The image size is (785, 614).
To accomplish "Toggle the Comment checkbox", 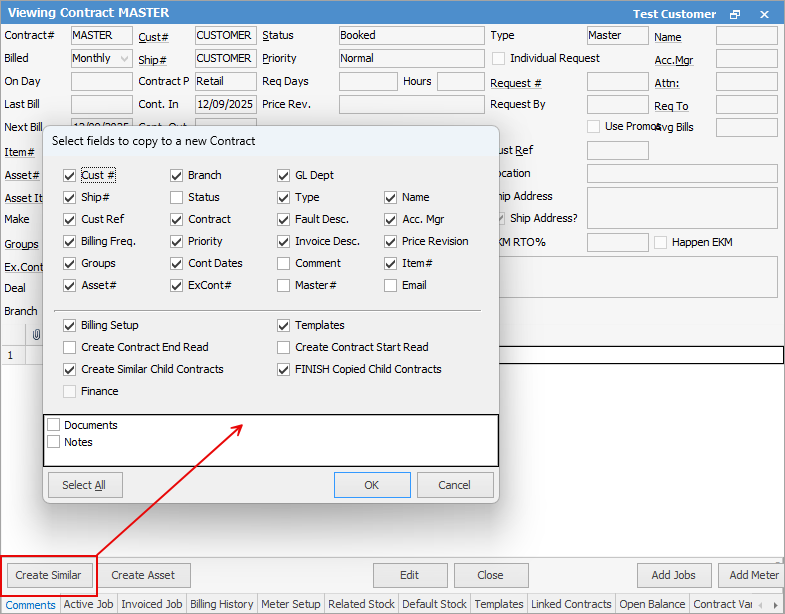I will pos(283,263).
